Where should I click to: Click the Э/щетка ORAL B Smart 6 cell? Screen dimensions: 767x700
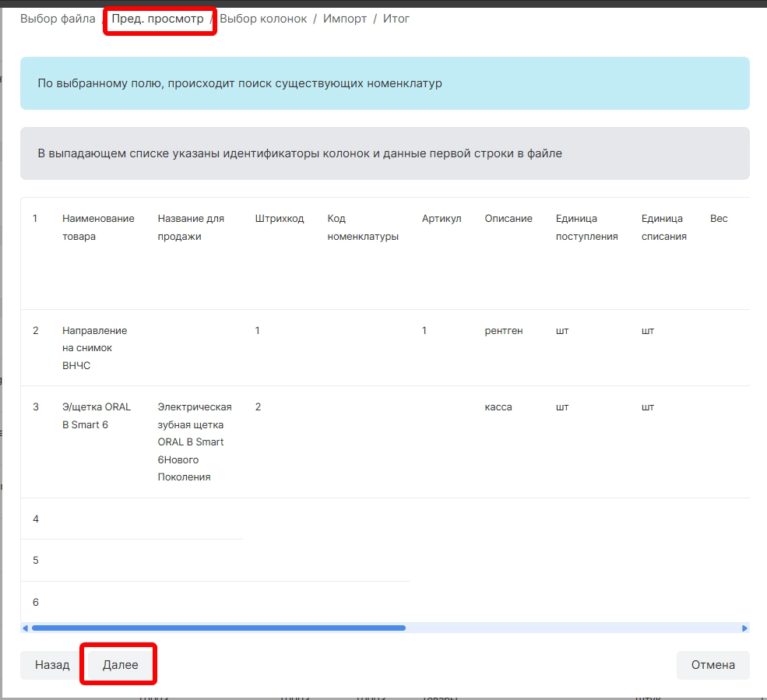[x=97, y=416]
